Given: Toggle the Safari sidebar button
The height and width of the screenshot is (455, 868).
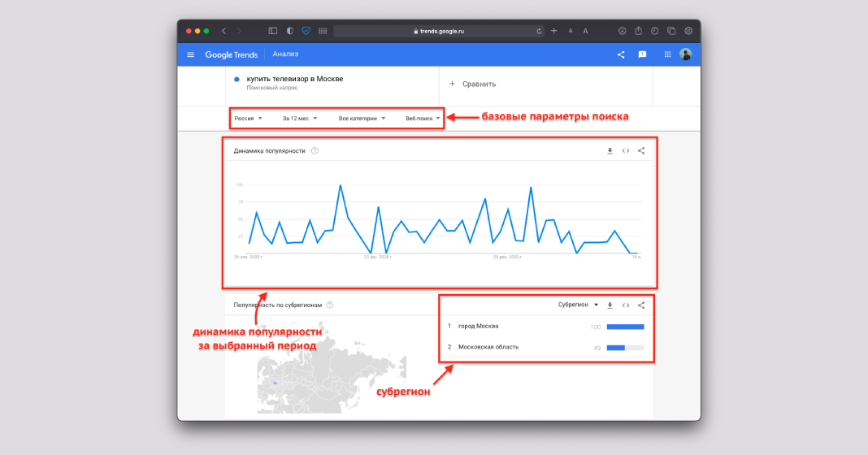Looking at the screenshot, I should tap(273, 31).
